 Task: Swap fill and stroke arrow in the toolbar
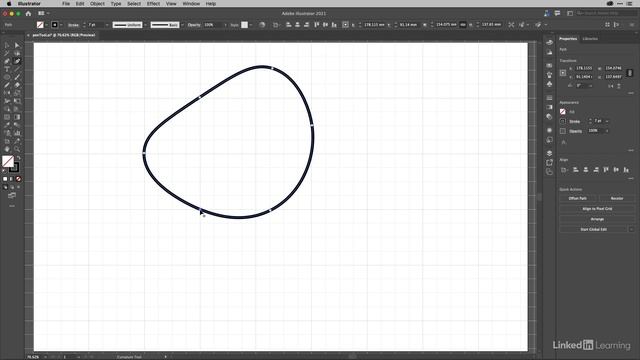pyautogui.click(x=18, y=158)
